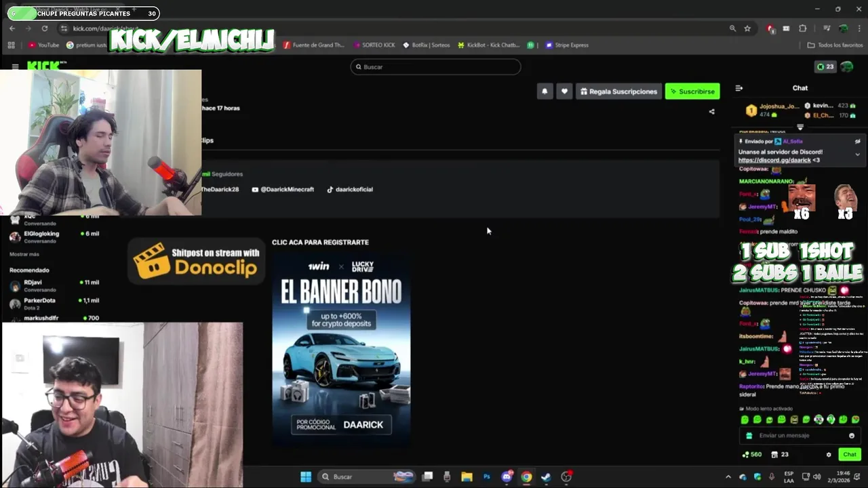Image resolution: width=868 pixels, height=488 pixels.
Task: Click Mostrar más in the sidebar
Action: 24,254
